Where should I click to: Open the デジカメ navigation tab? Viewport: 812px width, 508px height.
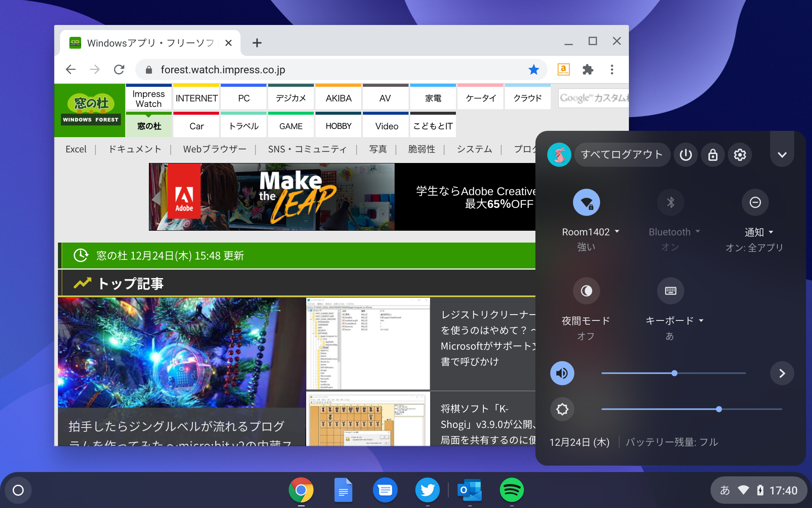click(x=291, y=98)
